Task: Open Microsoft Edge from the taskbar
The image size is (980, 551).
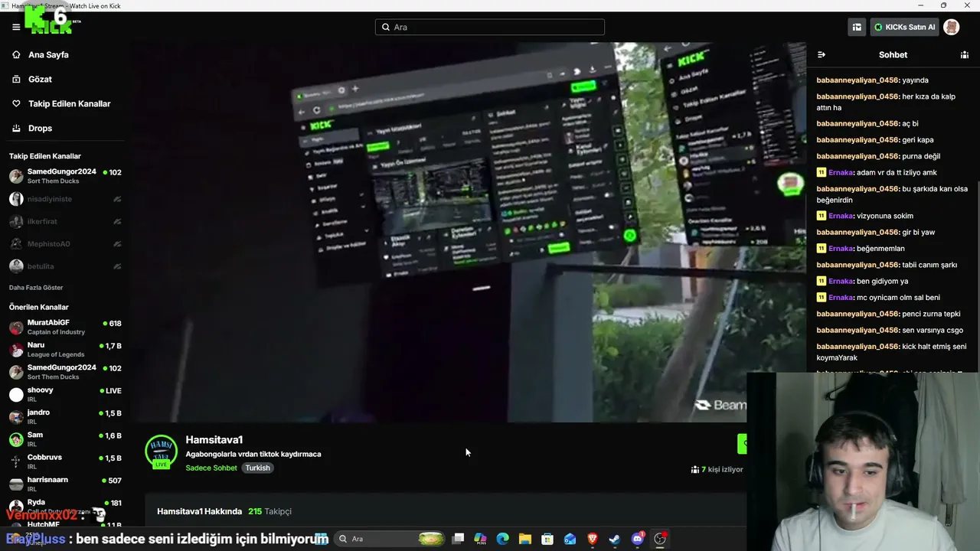Action: (x=502, y=539)
